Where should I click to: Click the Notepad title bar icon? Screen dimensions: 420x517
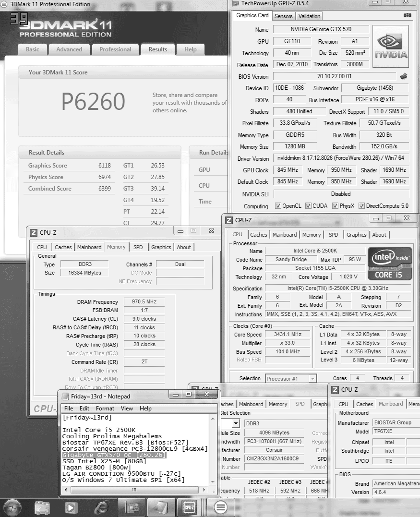[65, 397]
